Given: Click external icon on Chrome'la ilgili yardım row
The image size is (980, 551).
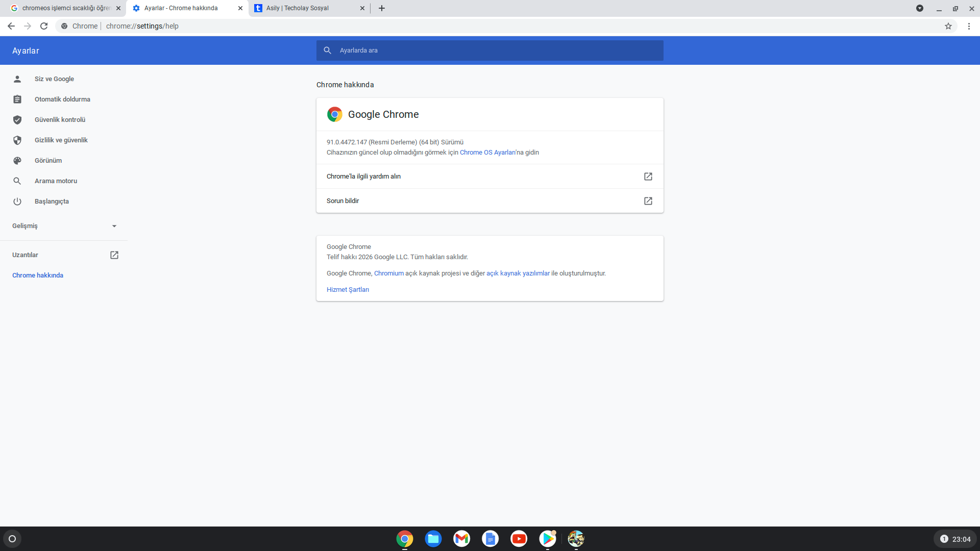Looking at the screenshot, I should click(648, 177).
